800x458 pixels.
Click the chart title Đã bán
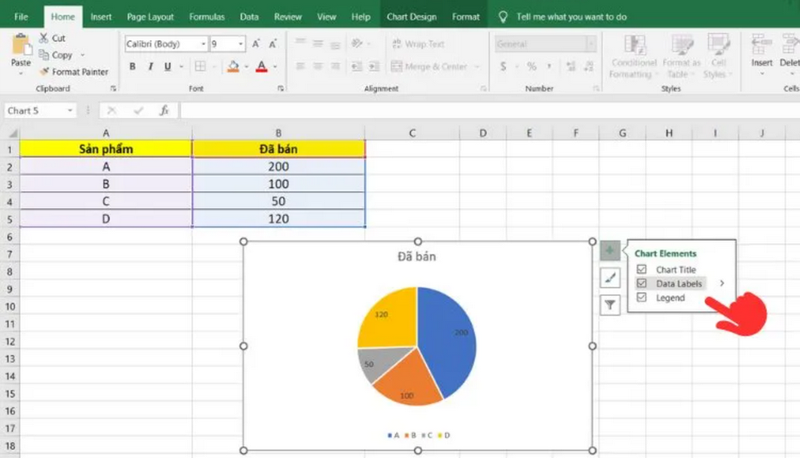click(417, 257)
